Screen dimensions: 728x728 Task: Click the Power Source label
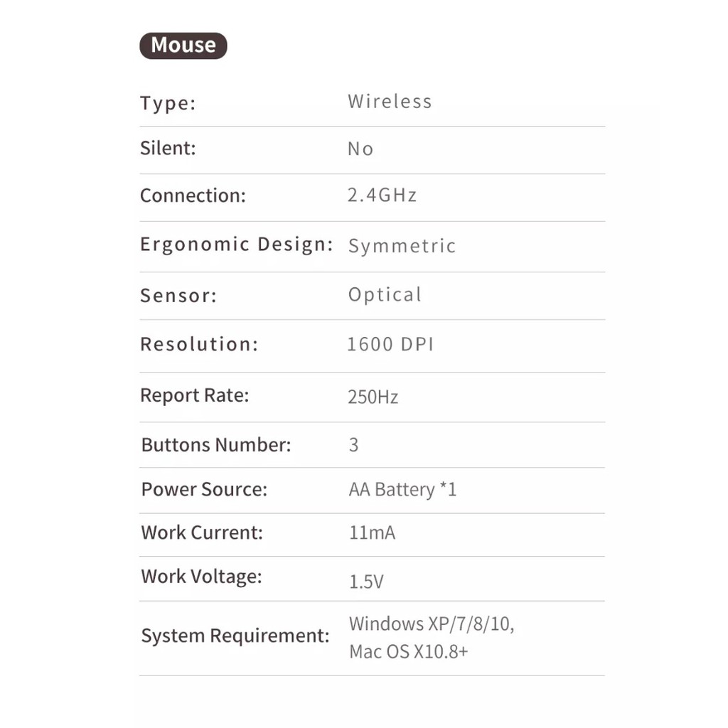point(204,490)
